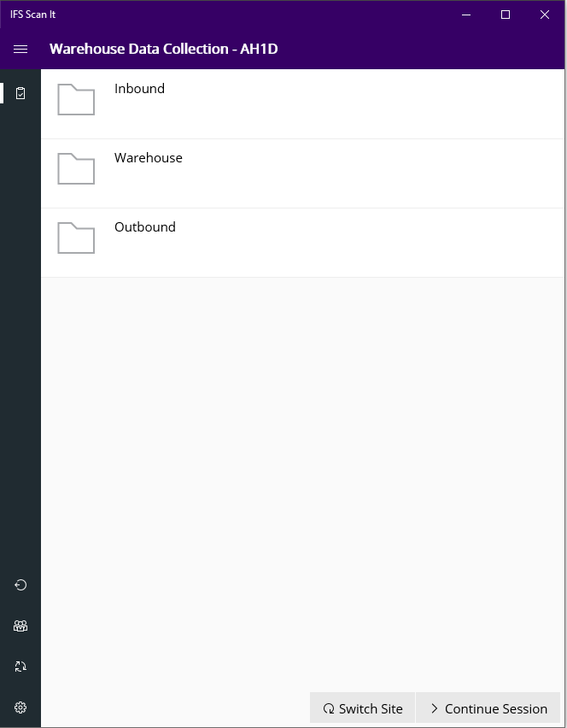Click the Warehouse Data Collection - AH1D header
The image size is (567, 728).
tap(163, 50)
